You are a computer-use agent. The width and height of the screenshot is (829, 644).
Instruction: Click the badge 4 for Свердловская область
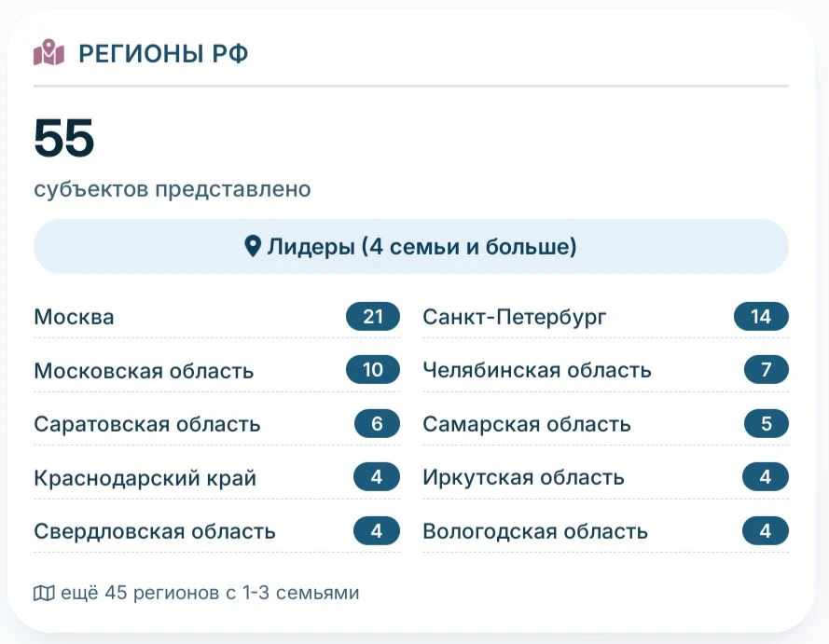[x=377, y=530]
